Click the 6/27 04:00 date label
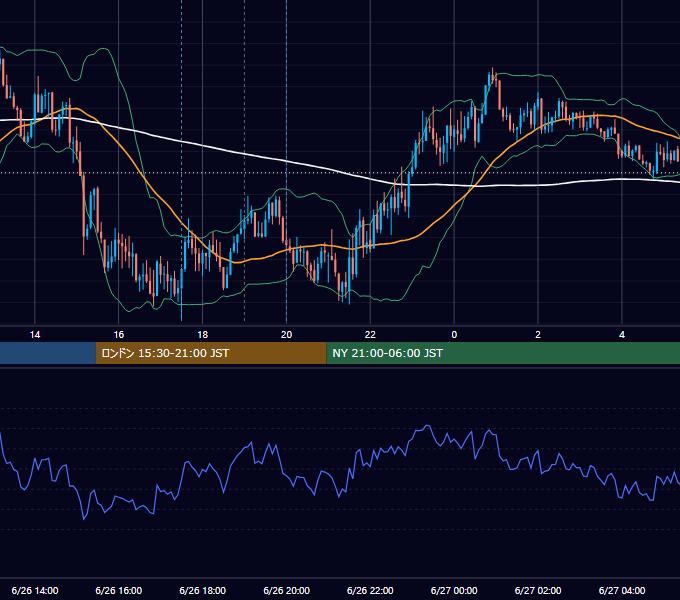Image resolution: width=680 pixels, height=600 pixels. [x=622, y=590]
